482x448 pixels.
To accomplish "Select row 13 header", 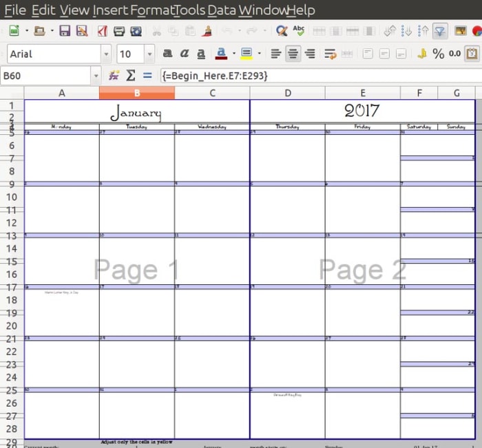I will coord(12,236).
